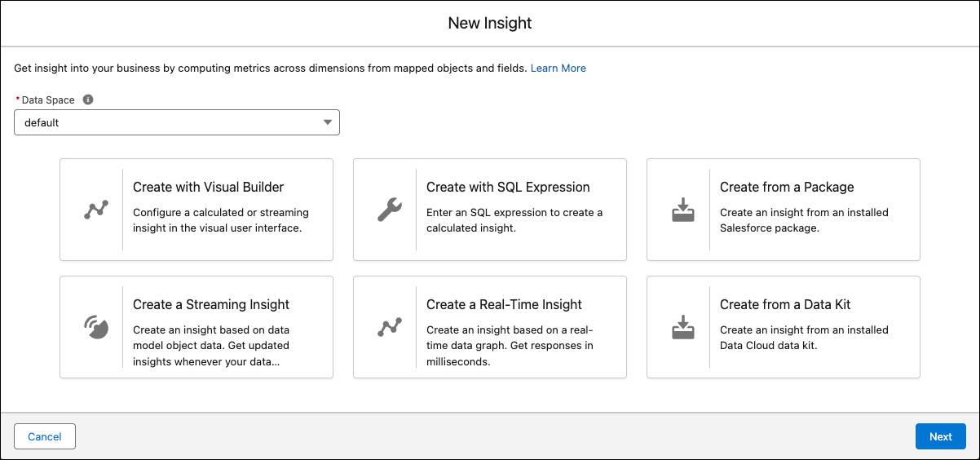
Task: Select the Create with Visual Builder title
Action: pos(208,187)
